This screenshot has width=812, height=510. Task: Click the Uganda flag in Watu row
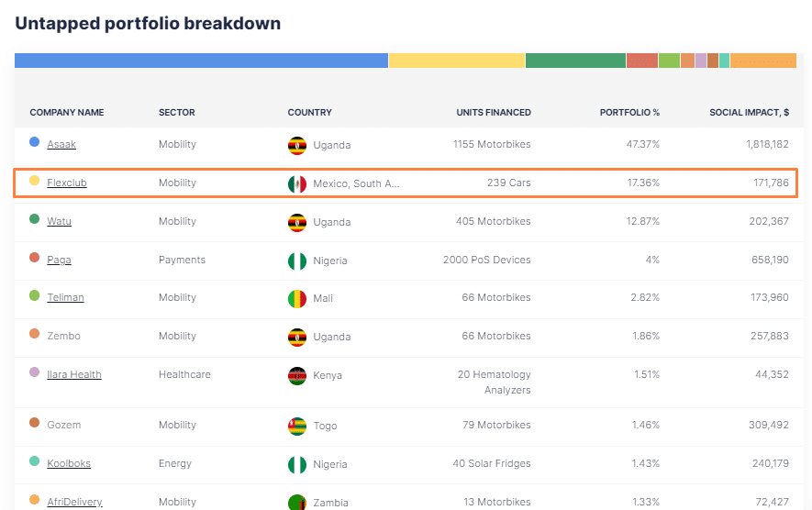297,223
